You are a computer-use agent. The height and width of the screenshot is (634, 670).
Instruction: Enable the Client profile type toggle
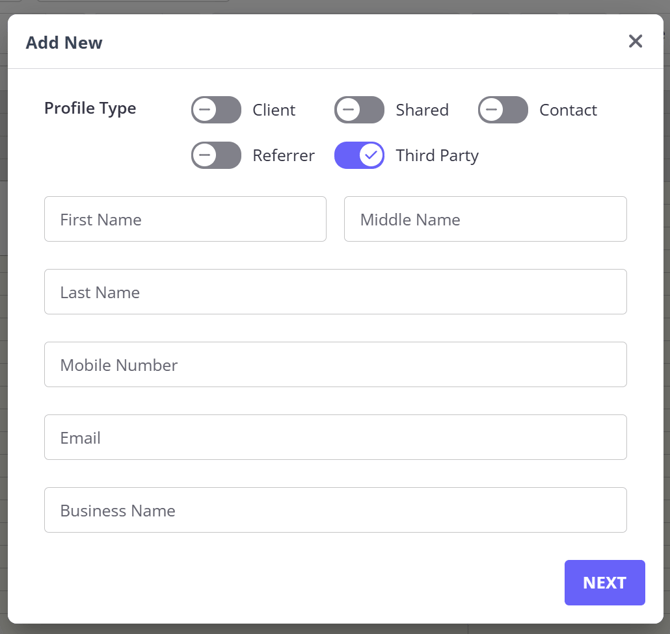point(216,110)
